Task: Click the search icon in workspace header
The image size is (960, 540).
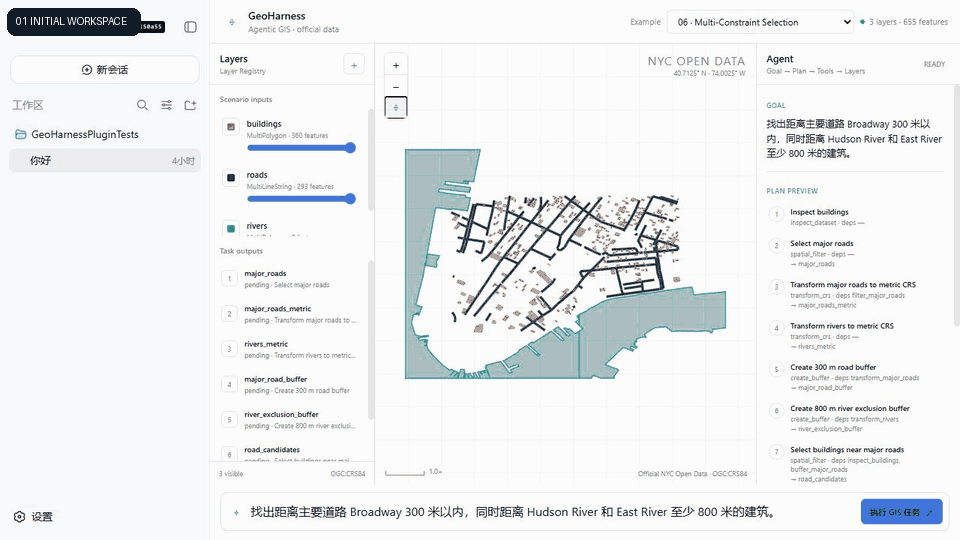Action: click(x=142, y=105)
